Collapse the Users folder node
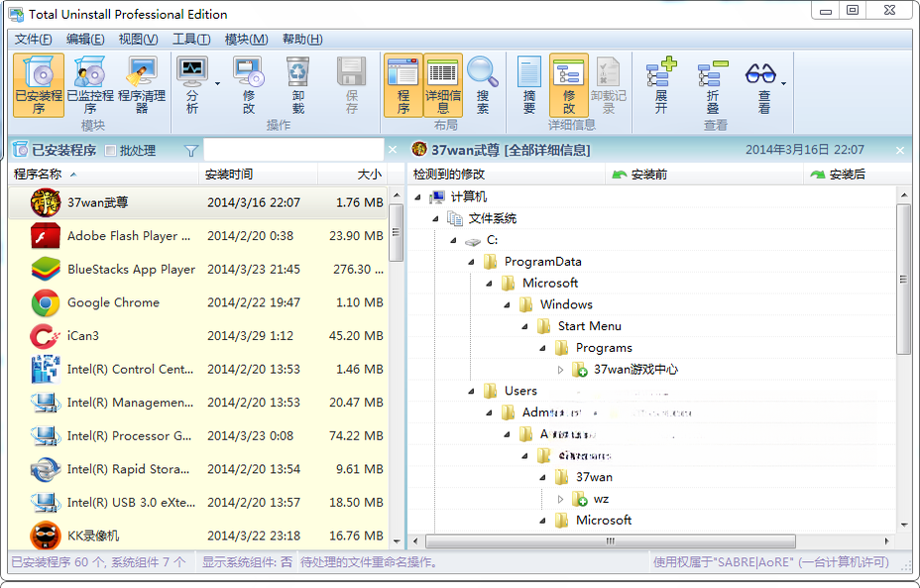920x588 pixels. [471, 392]
